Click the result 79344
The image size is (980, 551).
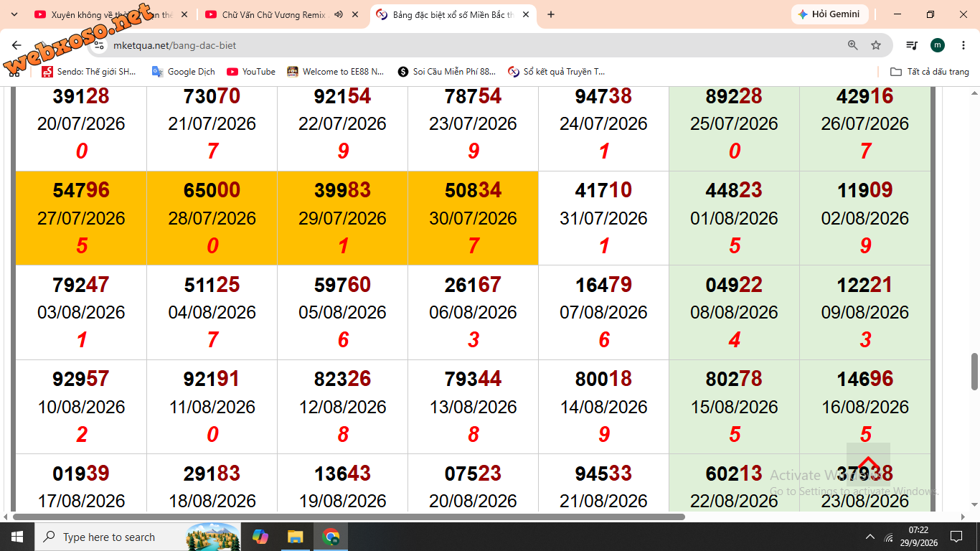coord(473,379)
